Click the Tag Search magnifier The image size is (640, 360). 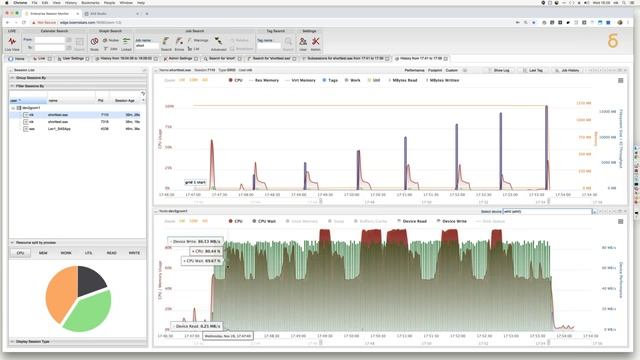coord(288,43)
